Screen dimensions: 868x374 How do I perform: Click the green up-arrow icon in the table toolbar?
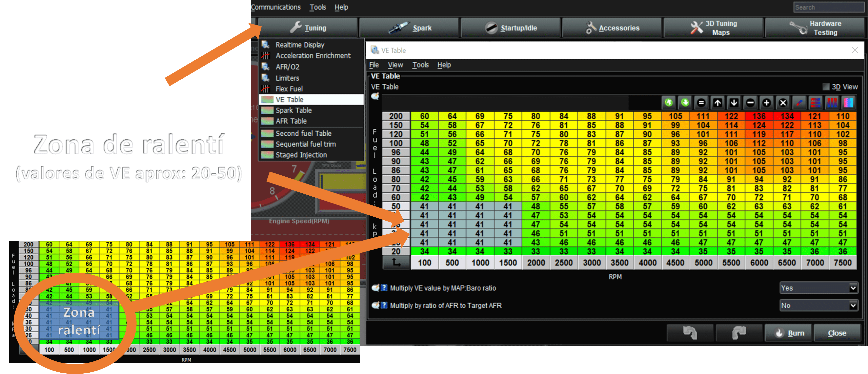point(668,103)
